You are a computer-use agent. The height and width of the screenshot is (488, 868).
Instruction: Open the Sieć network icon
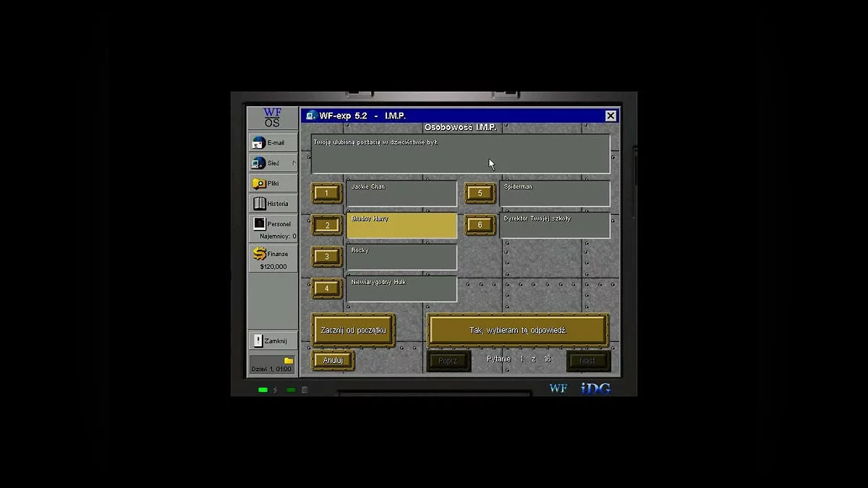[x=258, y=163]
